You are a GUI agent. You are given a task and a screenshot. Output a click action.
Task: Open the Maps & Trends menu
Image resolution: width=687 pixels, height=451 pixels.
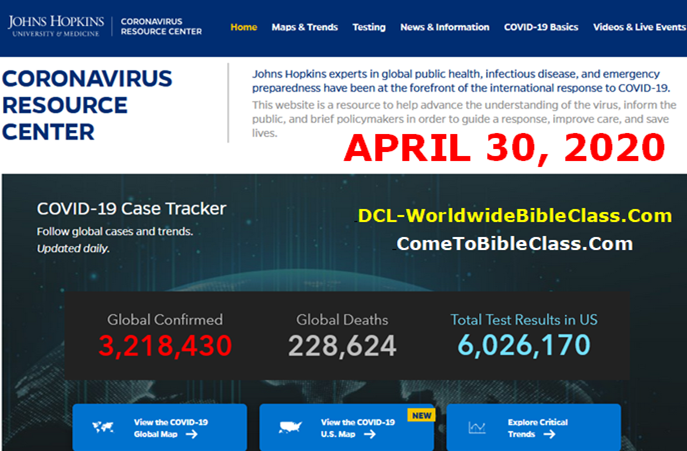click(305, 27)
